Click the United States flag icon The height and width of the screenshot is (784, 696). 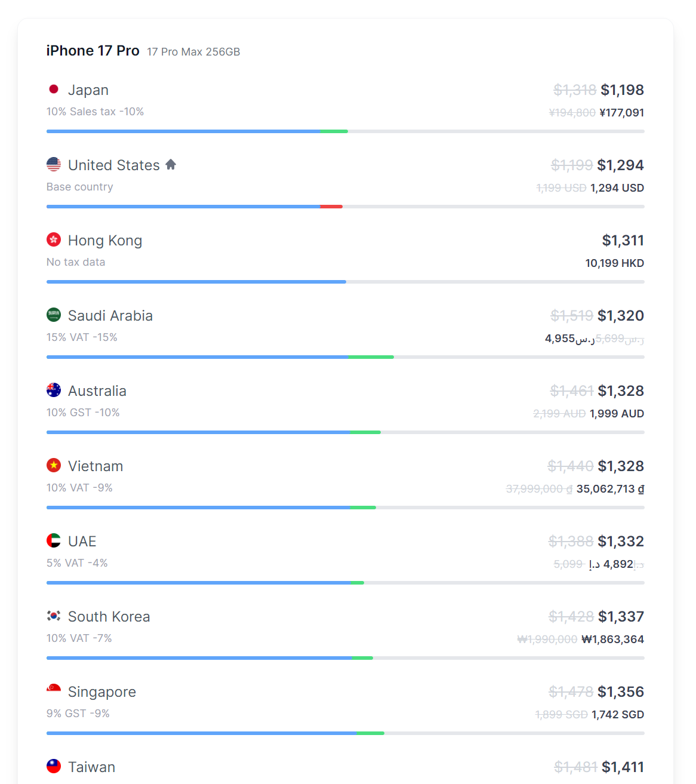54,164
